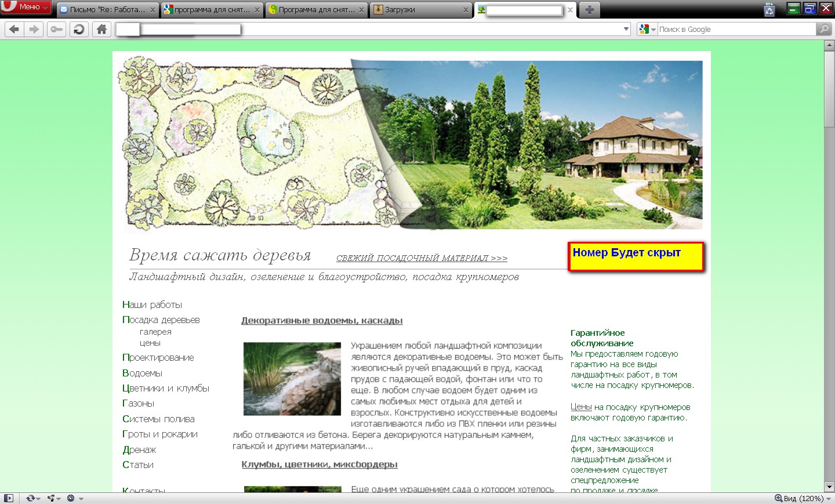Open the Гроты и рокарии menu link
This screenshot has width=835, height=504.
[x=160, y=434]
